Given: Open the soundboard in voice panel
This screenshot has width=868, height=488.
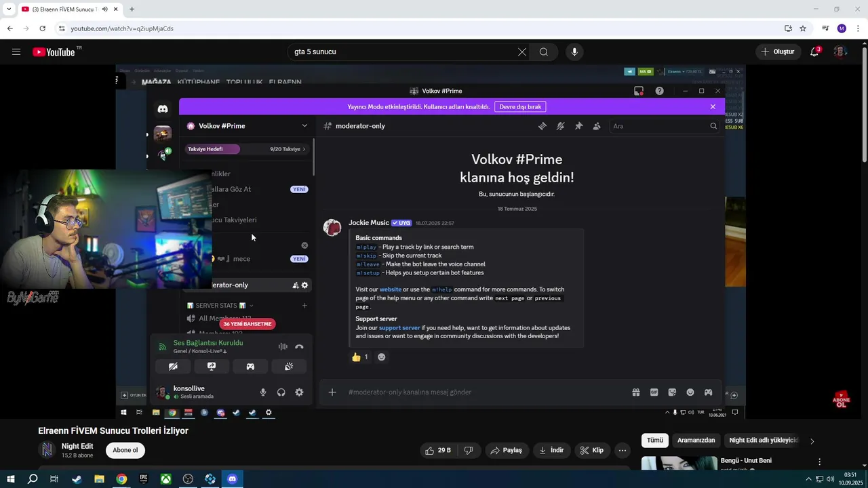Looking at the screenshot, I should [x=289, y=366].
